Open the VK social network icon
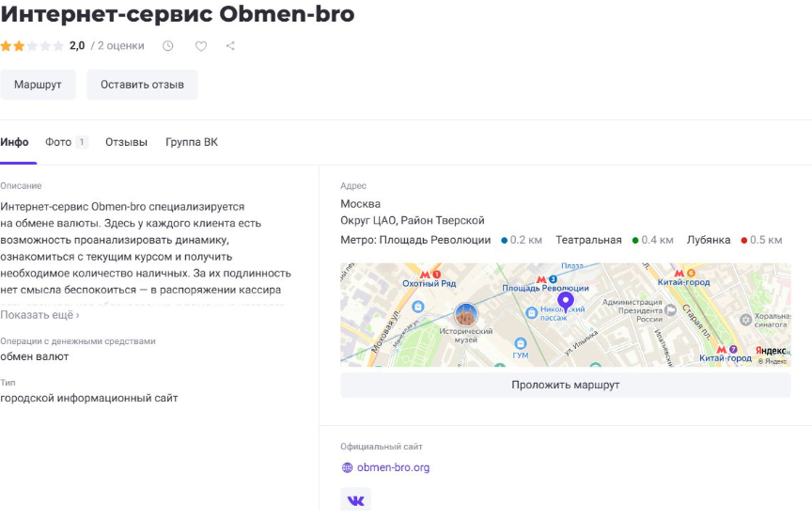 [355, 500]
